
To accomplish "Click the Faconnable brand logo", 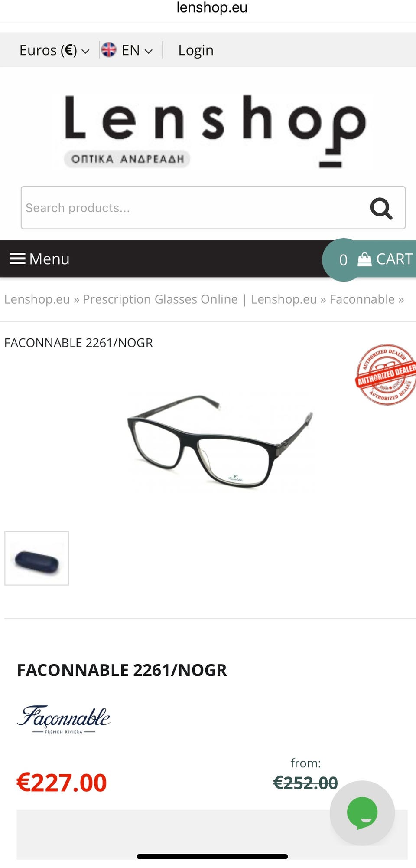I will [x=64, y=719].
